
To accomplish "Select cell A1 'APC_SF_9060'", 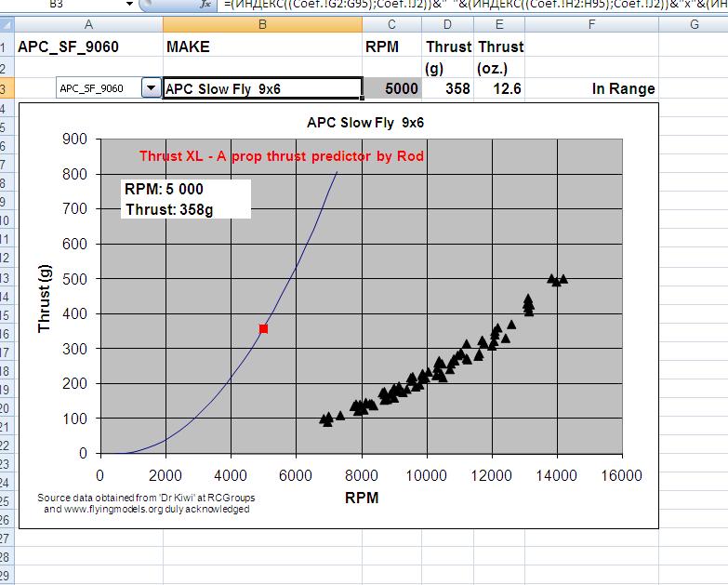I will (x=88, y=47).
